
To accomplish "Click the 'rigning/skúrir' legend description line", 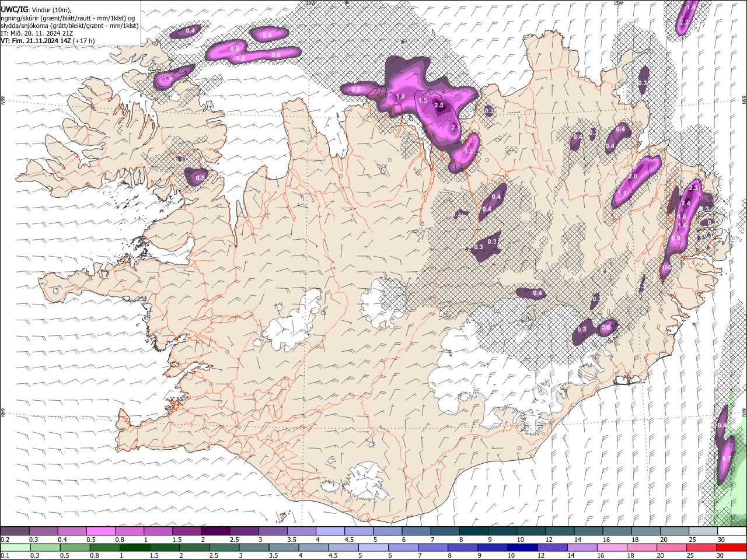I will 68,17.
